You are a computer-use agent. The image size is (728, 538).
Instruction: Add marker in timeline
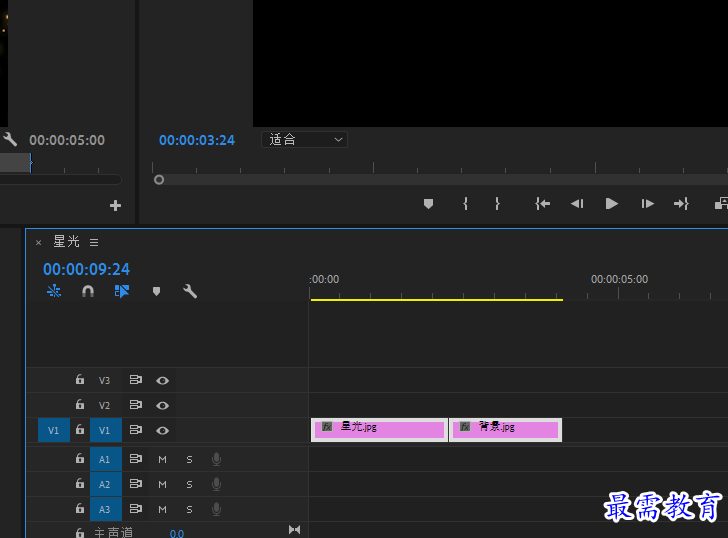(156, 291)
